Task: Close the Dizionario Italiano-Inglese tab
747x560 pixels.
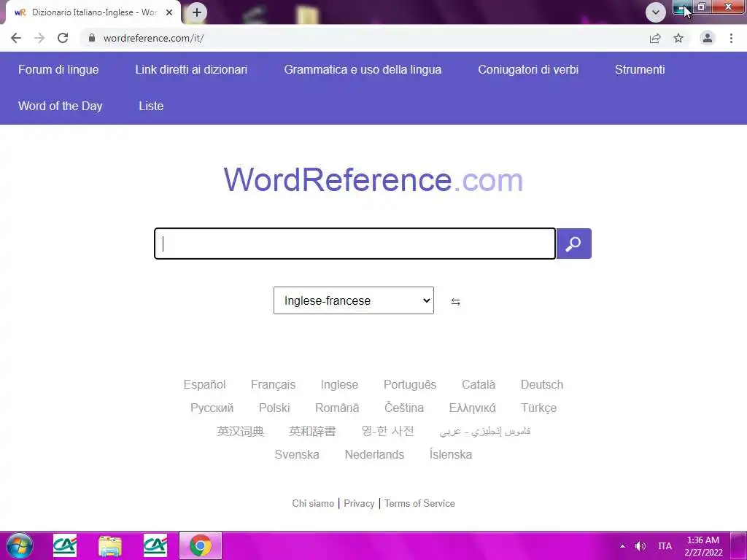Action: [x=169, y=12]
